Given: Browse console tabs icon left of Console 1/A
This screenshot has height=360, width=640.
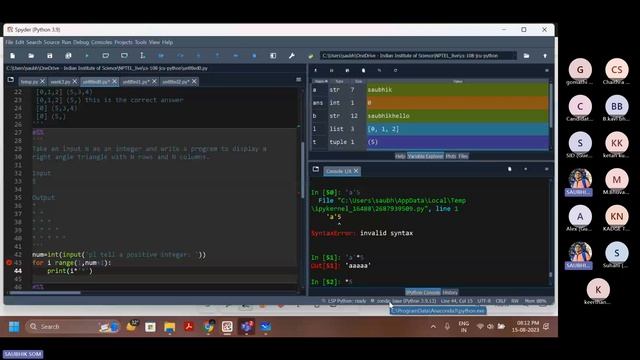Looking at the screenshot, I should tap(316, 169).
